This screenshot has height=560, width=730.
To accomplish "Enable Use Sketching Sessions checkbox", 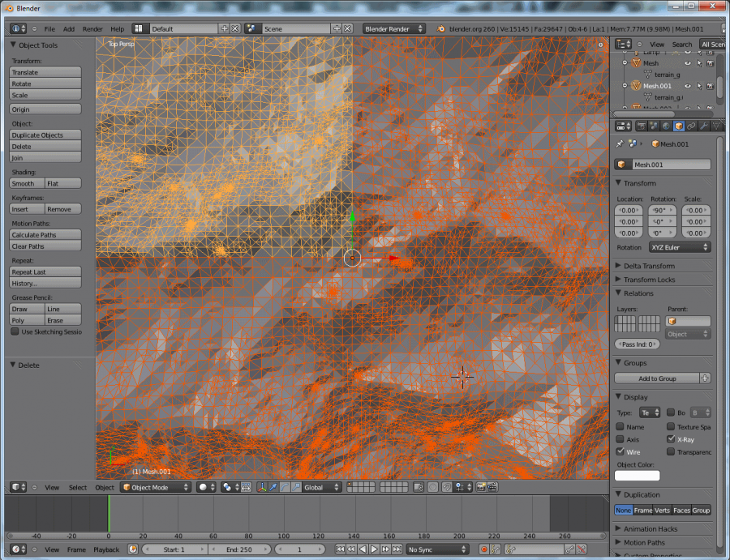I will [x=15, y=331].
